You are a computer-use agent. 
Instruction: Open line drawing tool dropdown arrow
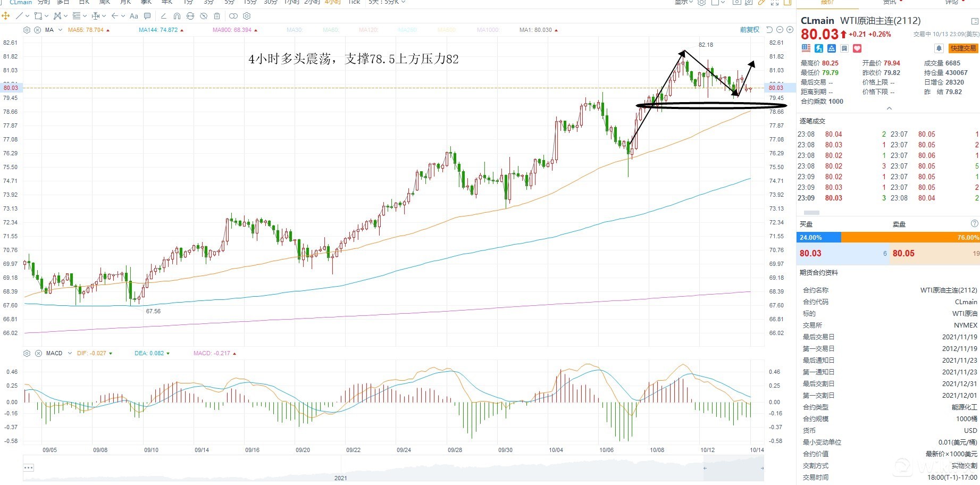coord(27,16)
